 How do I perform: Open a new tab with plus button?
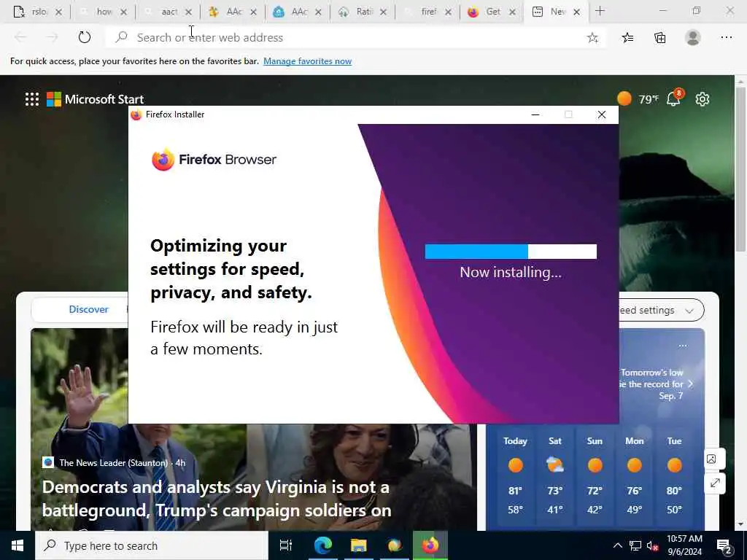pos(600,11)
